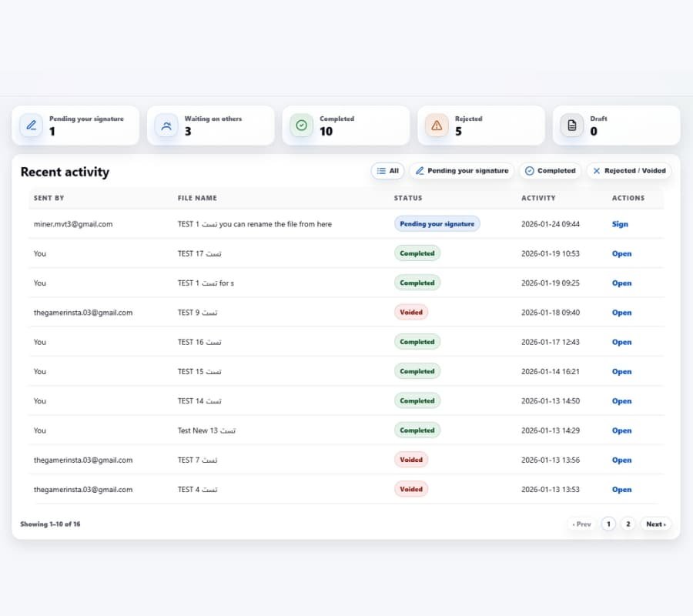Click the circled checkmark icon on the Completed card
693x616 pixels.
(x=301, y=125)
